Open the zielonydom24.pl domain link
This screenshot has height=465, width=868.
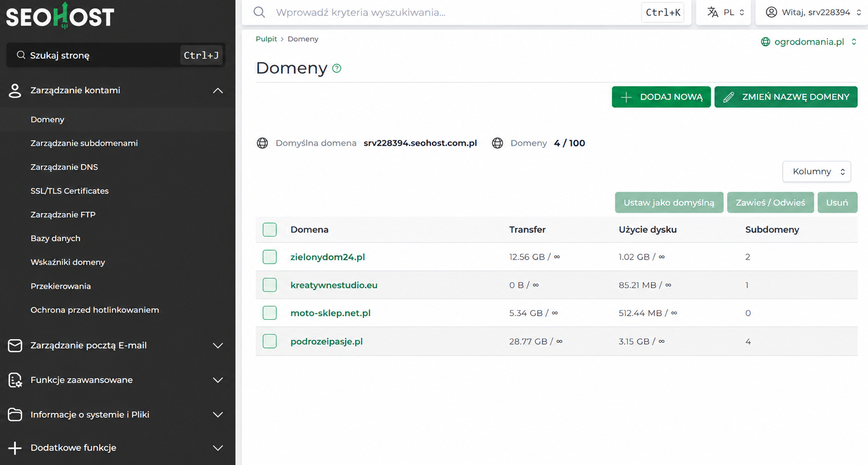click(328, 257)
